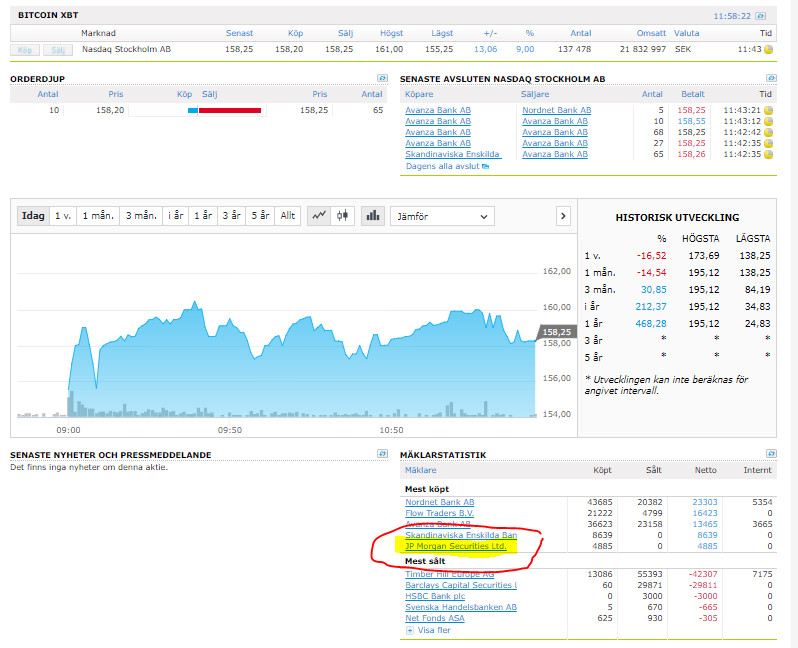Click the -16,52 one-week percentage
The width and height of the screenshot is (798, 648).
tap(651, 256)
